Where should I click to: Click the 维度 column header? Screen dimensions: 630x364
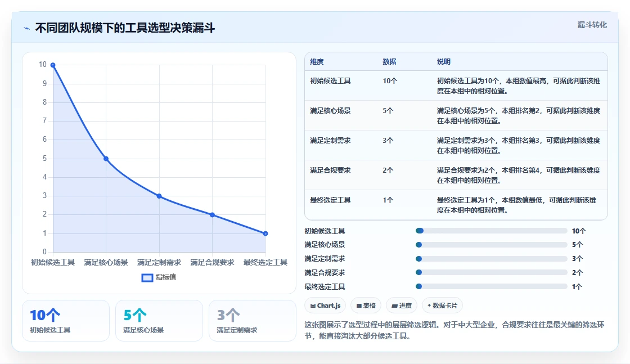[x=317, y=62]
